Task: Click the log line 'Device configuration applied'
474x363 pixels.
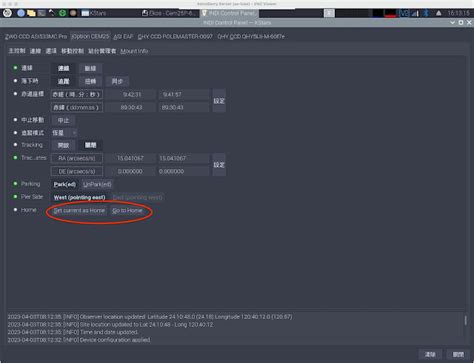Action: (x=79, y=340)
